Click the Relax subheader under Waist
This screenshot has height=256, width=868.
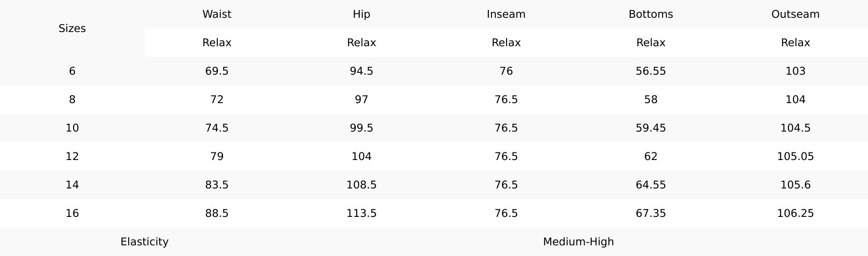(x=217, y=43)
